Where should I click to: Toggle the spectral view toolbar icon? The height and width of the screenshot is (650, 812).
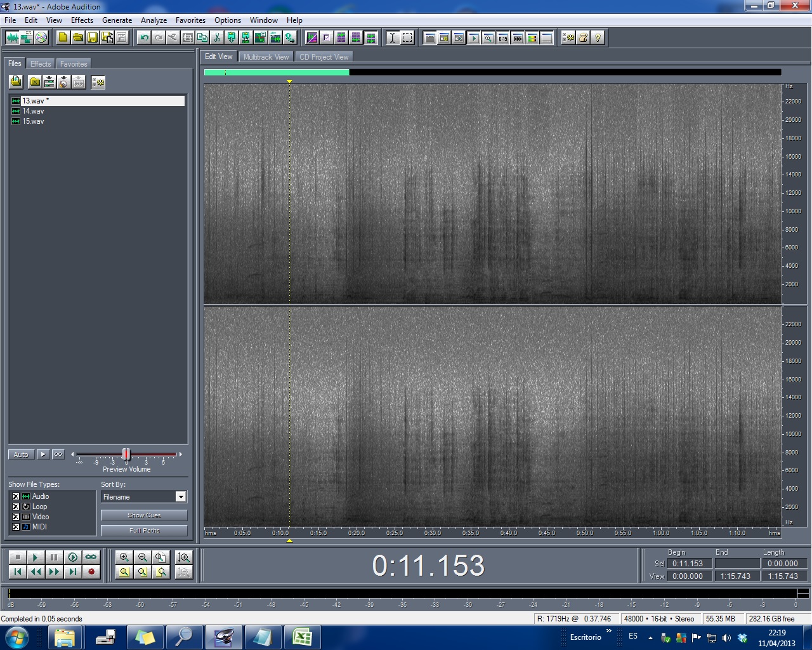[312, 37]
